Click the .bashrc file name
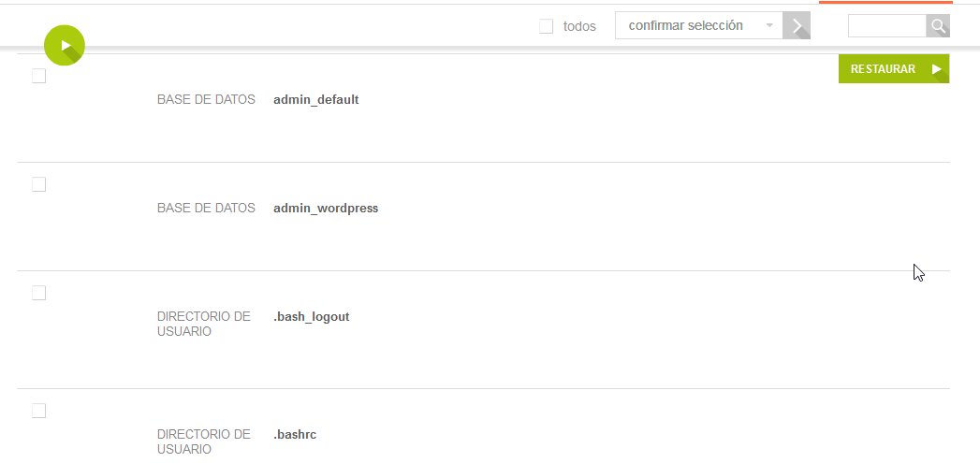 (295, 434)
